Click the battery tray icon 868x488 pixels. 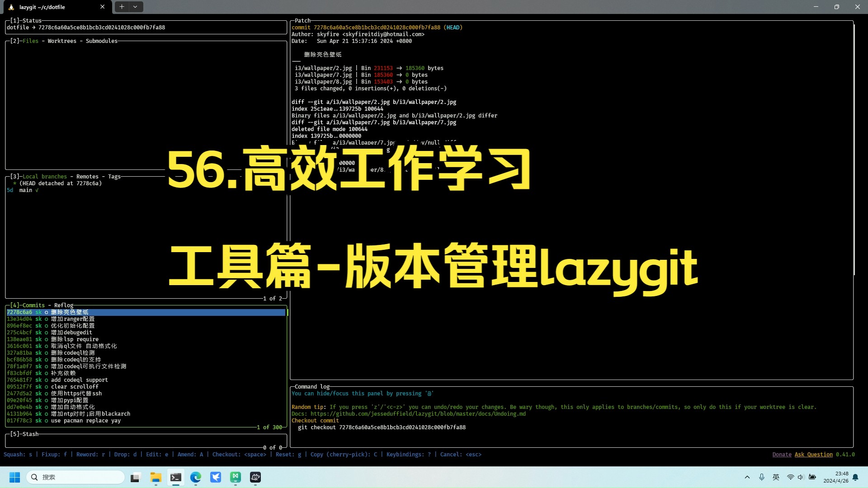pyautogui.click(x=812, y=477)
